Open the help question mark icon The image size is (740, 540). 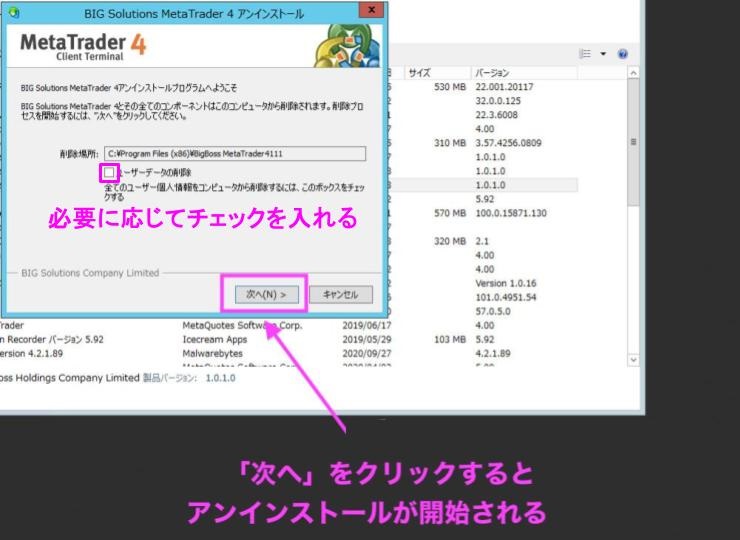[x=622, y=54]
